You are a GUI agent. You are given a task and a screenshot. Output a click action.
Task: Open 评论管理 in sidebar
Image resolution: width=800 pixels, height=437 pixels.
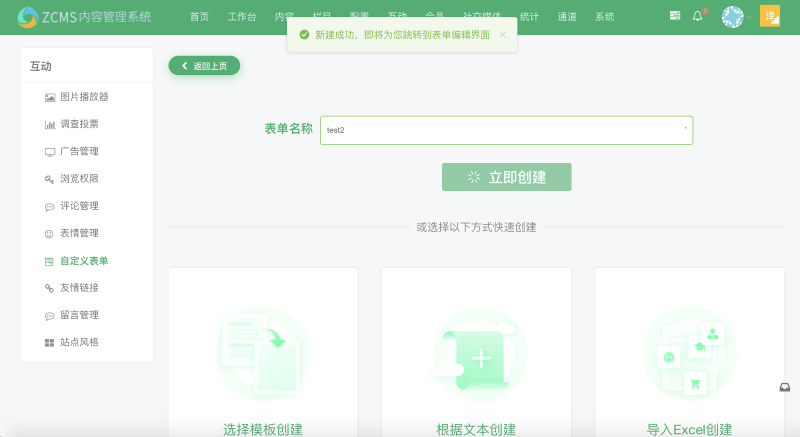(x=79, y=206)
